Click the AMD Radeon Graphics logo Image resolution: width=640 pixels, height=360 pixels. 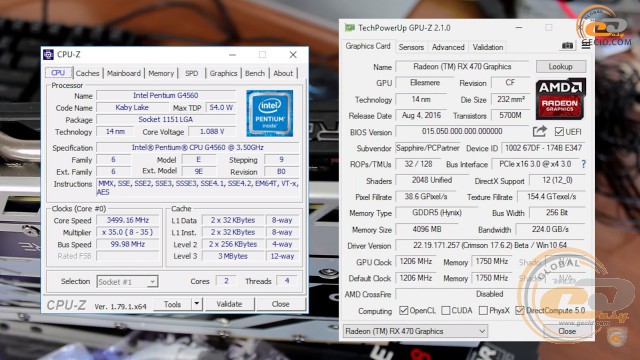click(560, 99)
